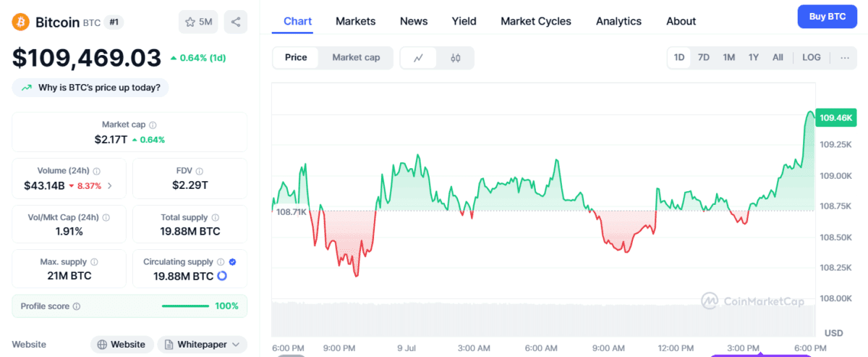Open 'Why is BTC's price up today?'
868x357 pixels.
pos(91,88)
